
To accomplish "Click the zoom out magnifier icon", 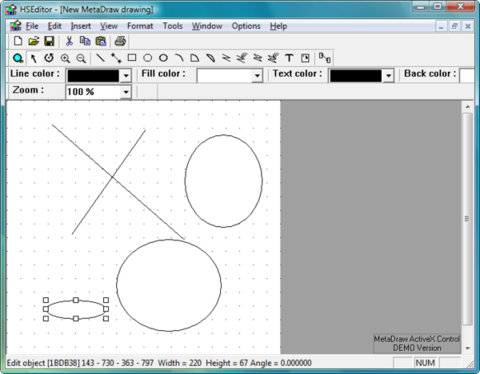I will click(81, 58).
